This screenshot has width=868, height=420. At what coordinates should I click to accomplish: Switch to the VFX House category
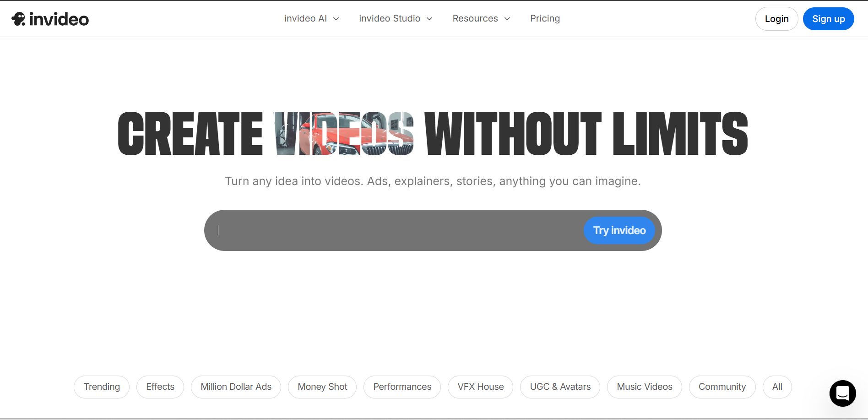pyautogui.click(x=480, y=387)
